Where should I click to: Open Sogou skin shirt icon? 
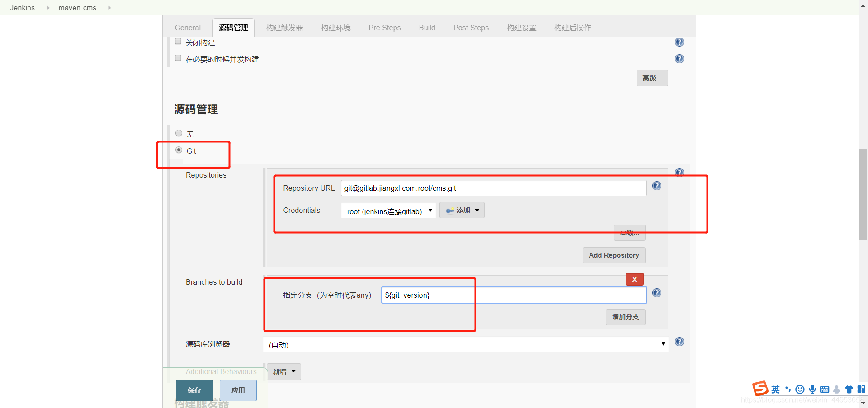[849, 389]
